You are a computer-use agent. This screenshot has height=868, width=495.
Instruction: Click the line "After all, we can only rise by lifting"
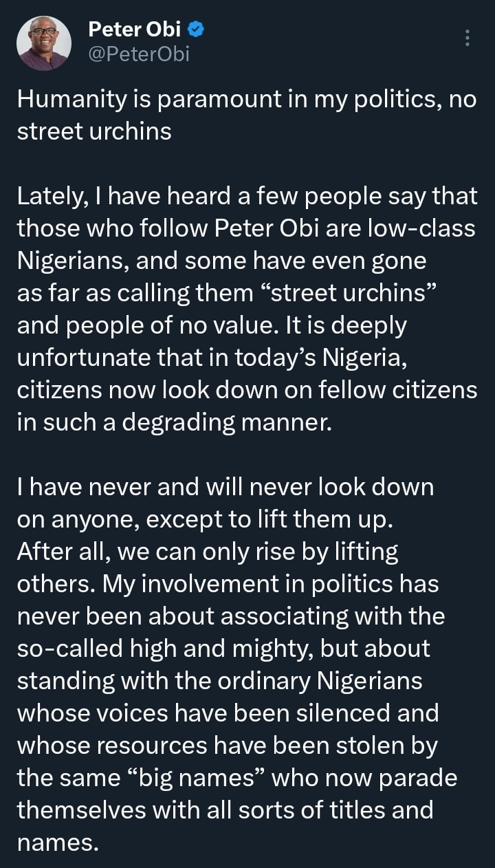(208, 552)
